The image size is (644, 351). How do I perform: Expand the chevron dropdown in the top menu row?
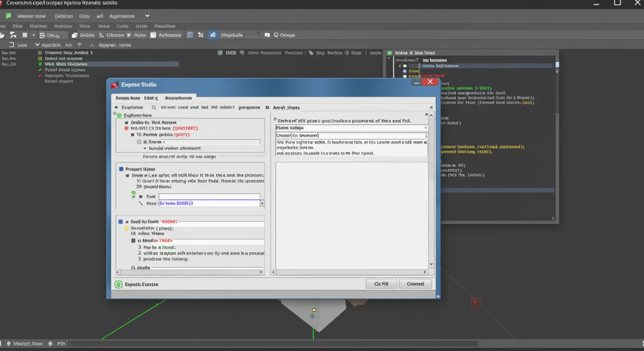pyautogui.click(x=148, y=16)
